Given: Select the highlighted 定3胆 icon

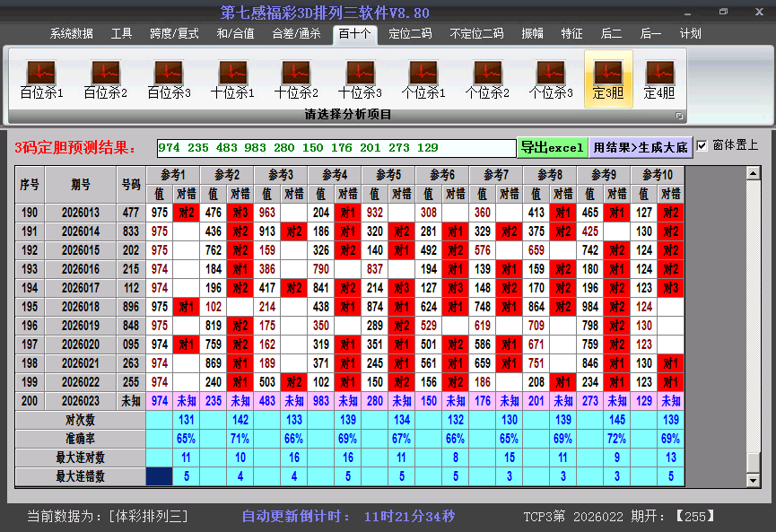Looking at the screenshot, I should [x=608, y=74].
